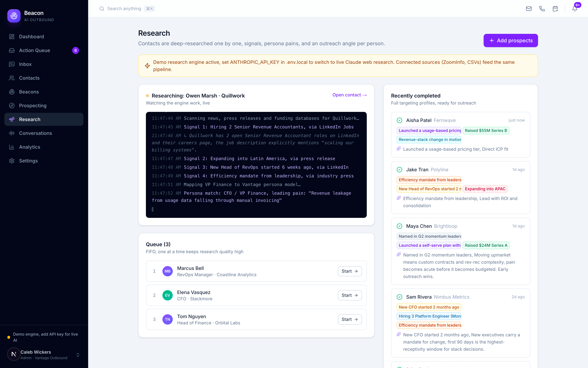Click the Settings gear icon
Viewport: 588px width, 368px height.
coord(12,161)
